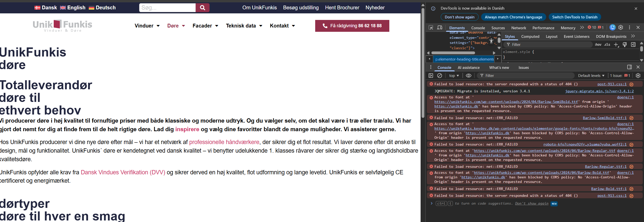644x222 pixels.
Task: Switch to the Sources tab
Action: point(498,28)
